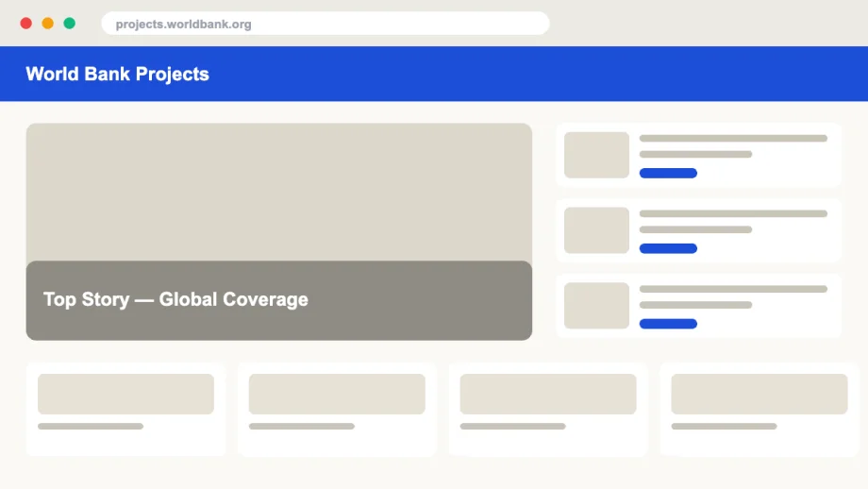The height and width of the screenshot is (489, 868).
Task: Open the first side story thumbnail
Action: point(596,155)
